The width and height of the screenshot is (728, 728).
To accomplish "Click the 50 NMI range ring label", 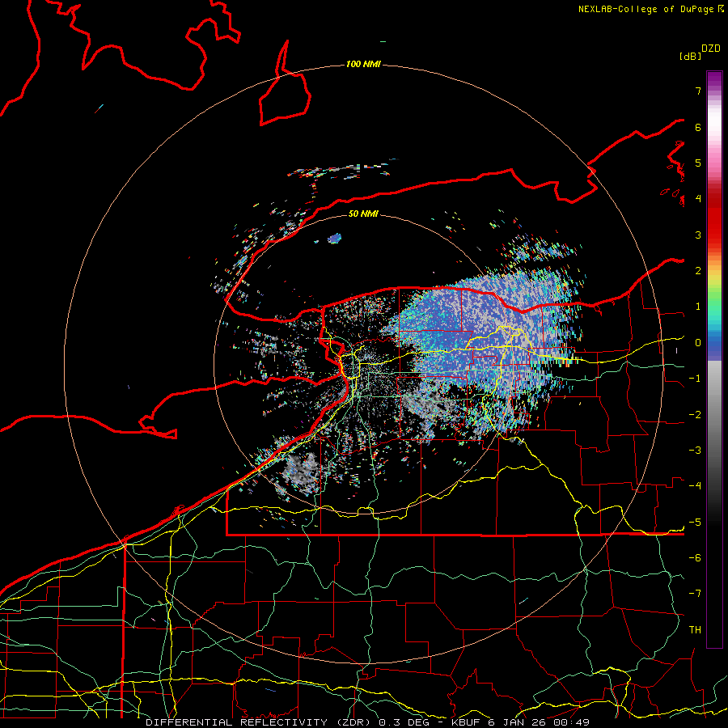I will click(x=363, y=214).
